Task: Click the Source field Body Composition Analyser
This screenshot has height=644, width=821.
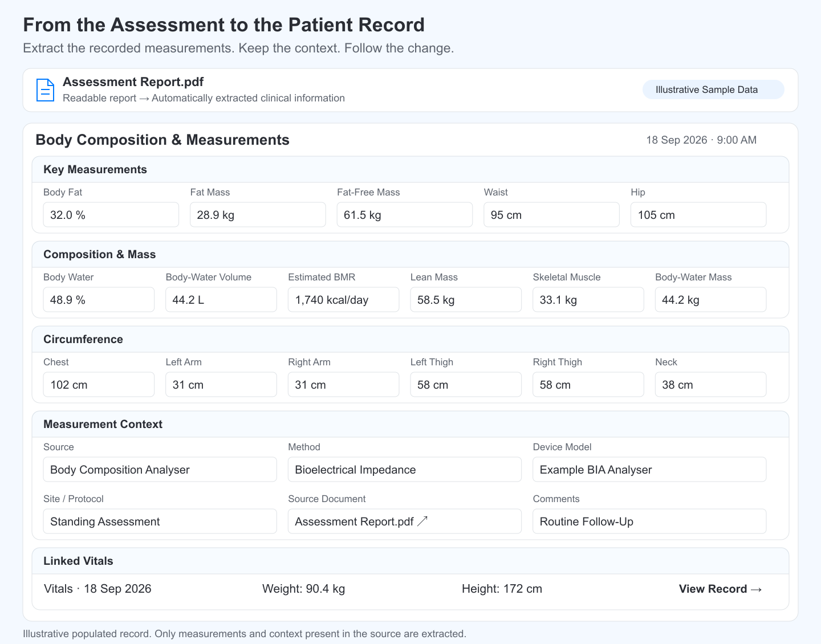Action: click(x=160, y=470)
